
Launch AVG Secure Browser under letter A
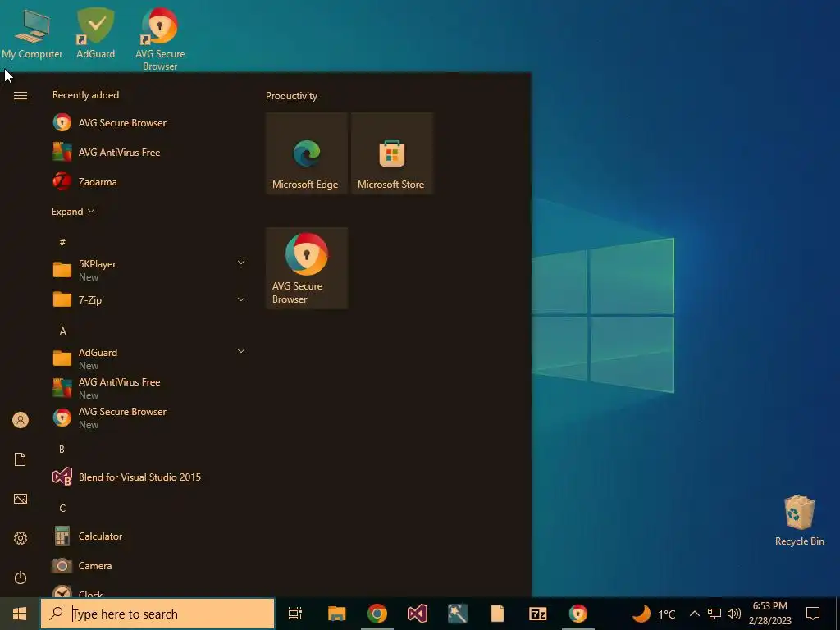click(149, 418)
